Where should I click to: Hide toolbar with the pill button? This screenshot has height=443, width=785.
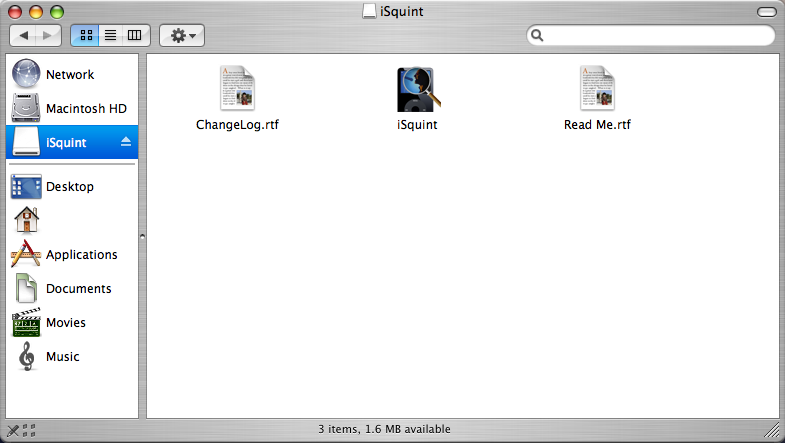[x=766, y=12]
